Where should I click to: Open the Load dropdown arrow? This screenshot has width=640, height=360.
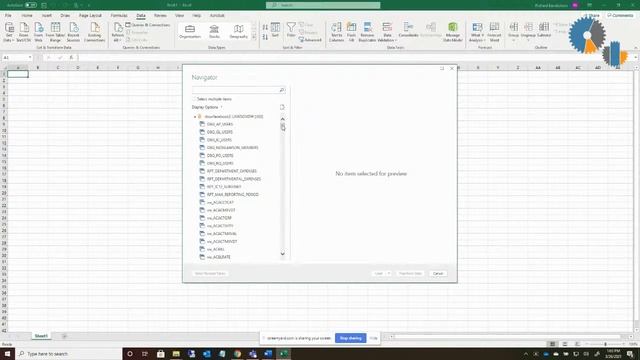point(389,273)
